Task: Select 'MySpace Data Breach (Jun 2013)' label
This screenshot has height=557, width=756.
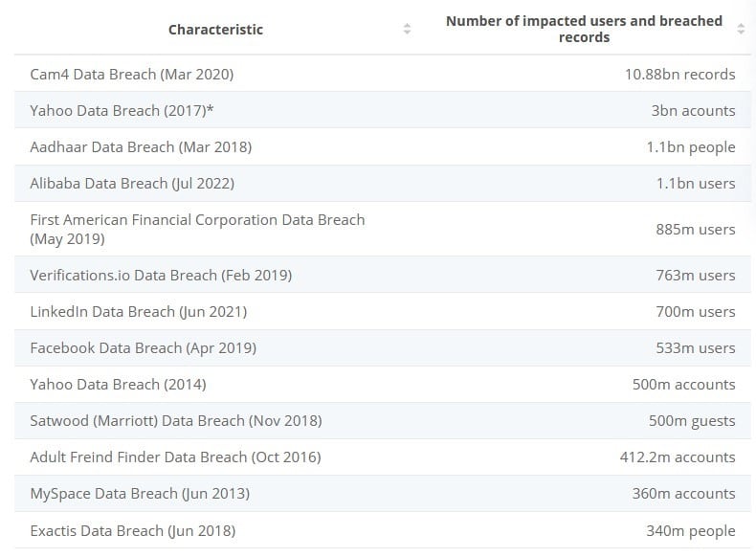Action: tap(140, 494)
